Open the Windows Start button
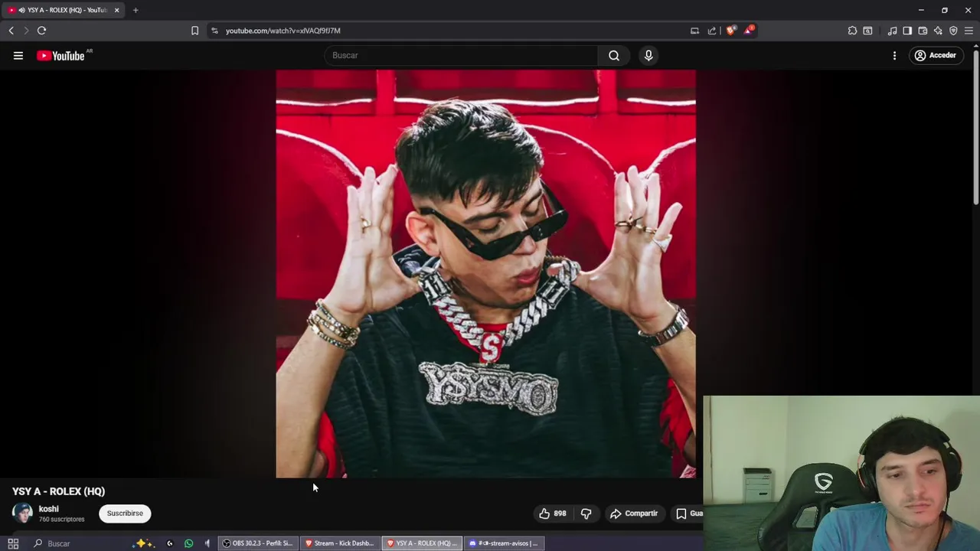Screen dimensions: 980x551 point(13,543)
